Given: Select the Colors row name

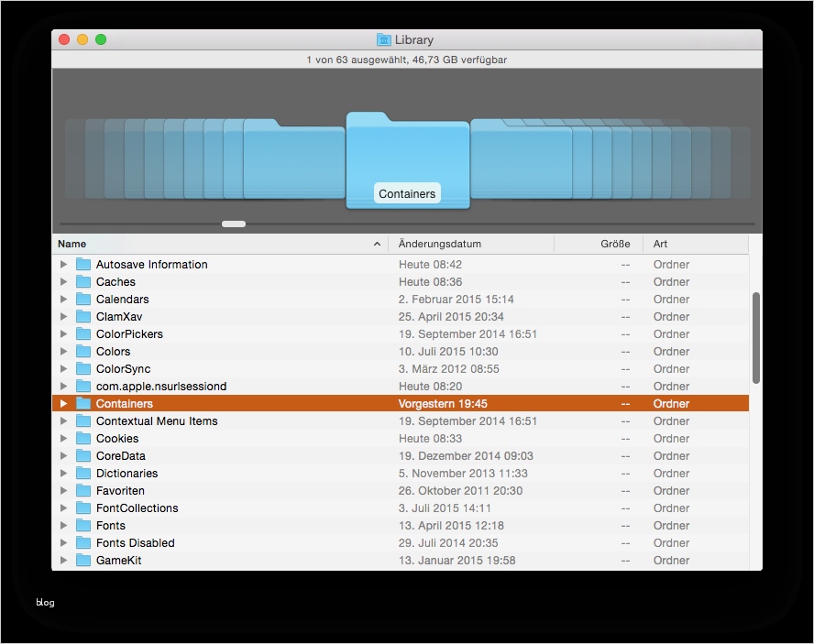Looking at the screenshot, I should pyautogui.click(x=113, y=352).
